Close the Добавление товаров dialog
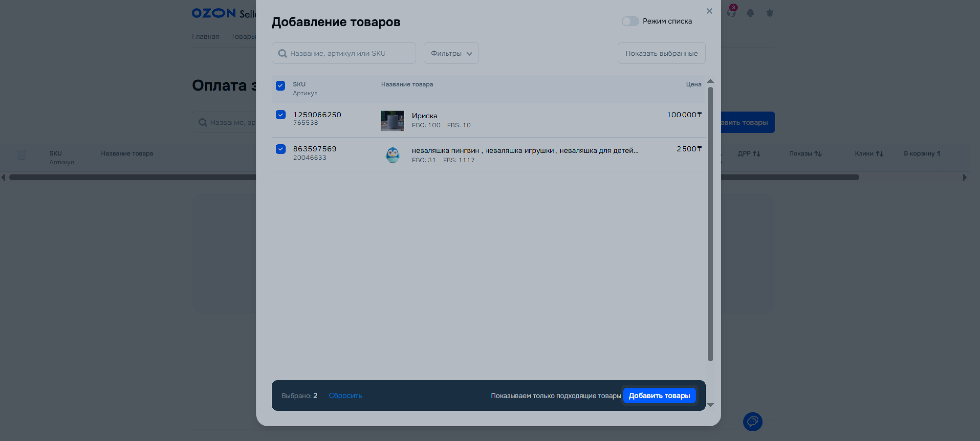 [x=709, y=11]
